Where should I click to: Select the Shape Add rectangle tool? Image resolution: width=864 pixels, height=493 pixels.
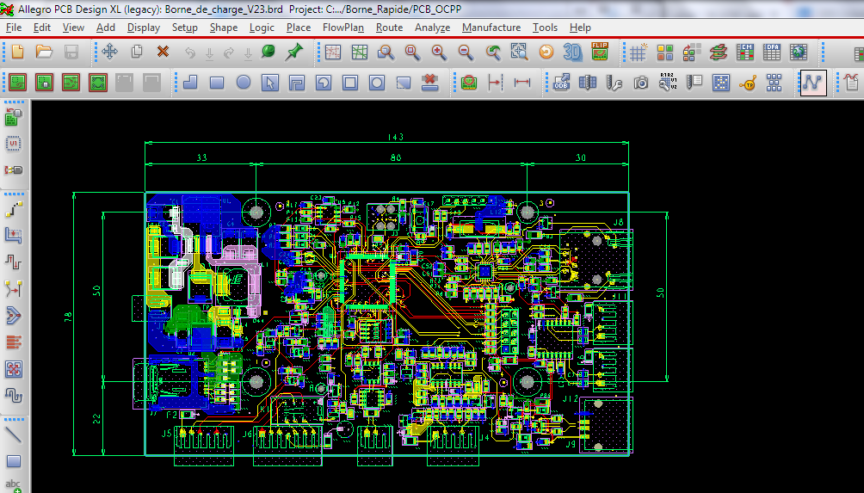point(217,83)
